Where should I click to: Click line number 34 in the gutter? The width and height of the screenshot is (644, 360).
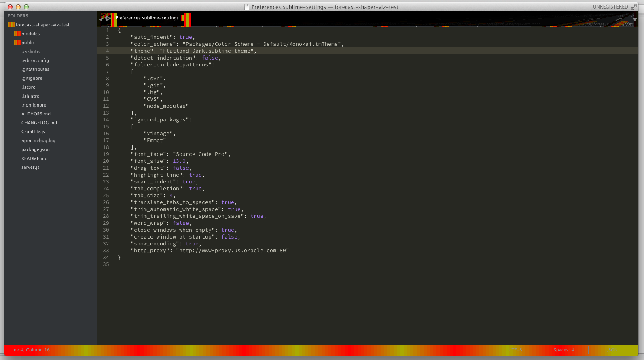[x=106, y=258]
